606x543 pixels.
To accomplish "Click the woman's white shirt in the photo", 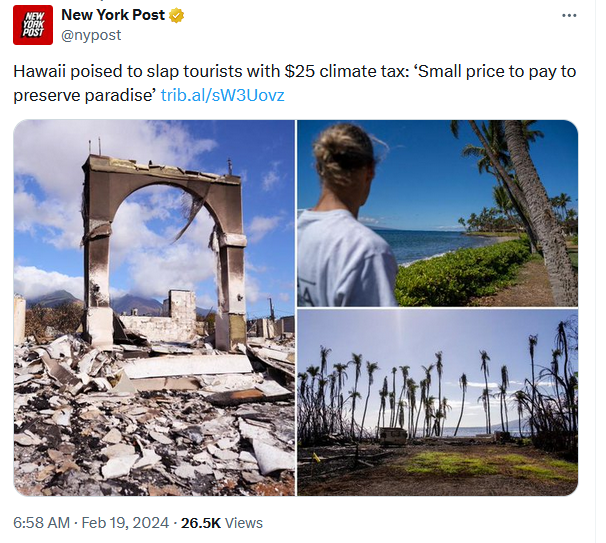I will pos(342,259).
